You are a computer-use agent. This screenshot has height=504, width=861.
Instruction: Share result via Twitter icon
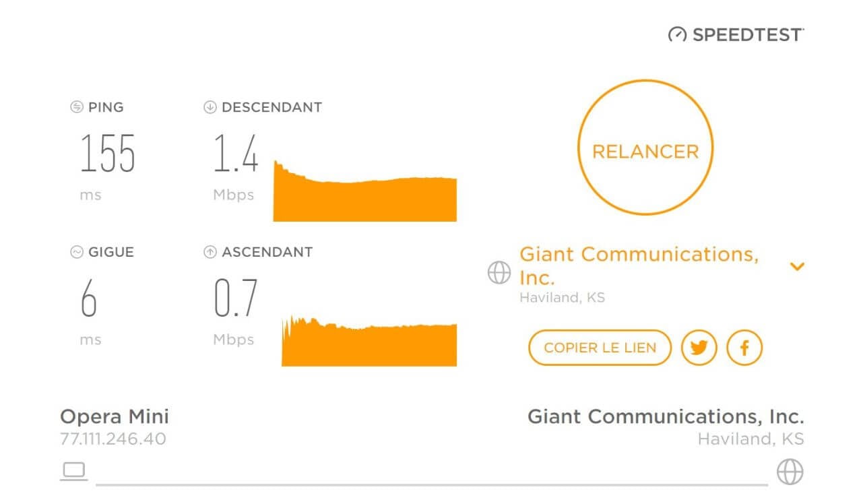pyautogui.click(x=699, y=348)
